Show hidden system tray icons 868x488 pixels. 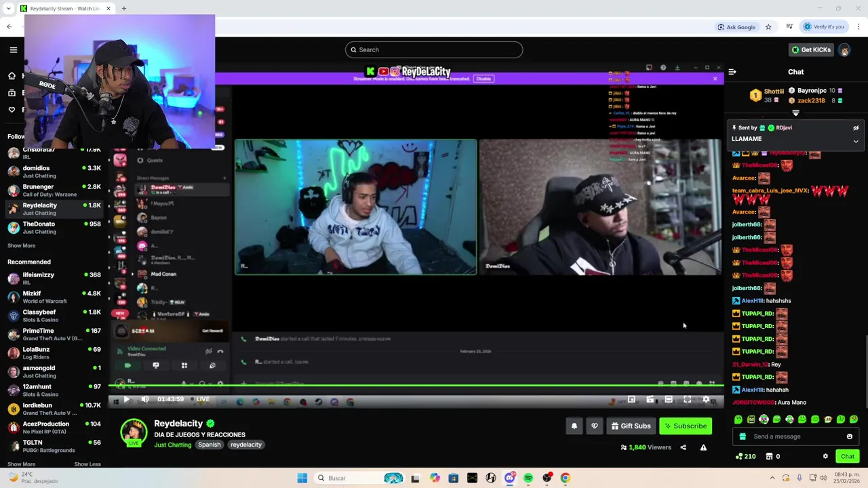pos(772,478)
